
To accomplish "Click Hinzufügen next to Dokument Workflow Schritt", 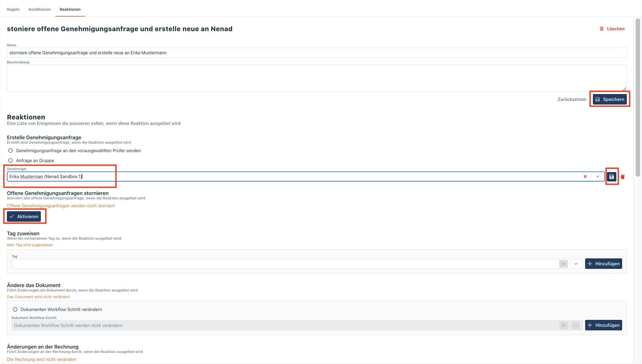I will click(x=603, y=325).
